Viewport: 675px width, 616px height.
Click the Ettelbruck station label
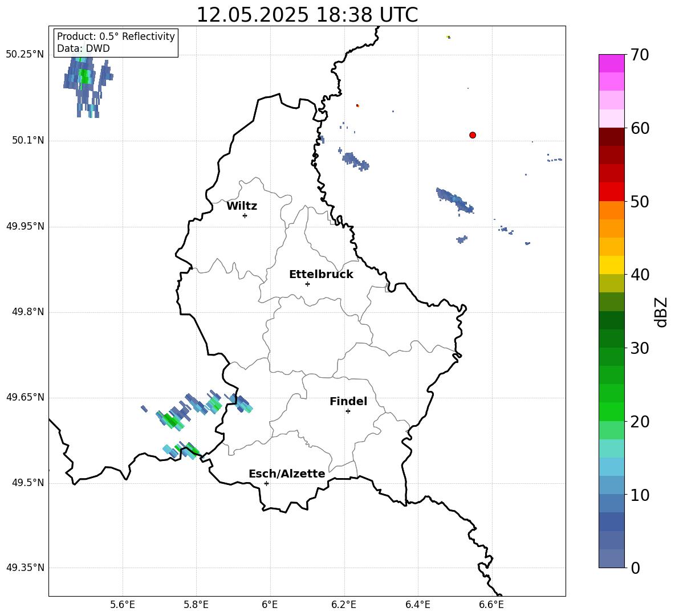tap(321, 275)
